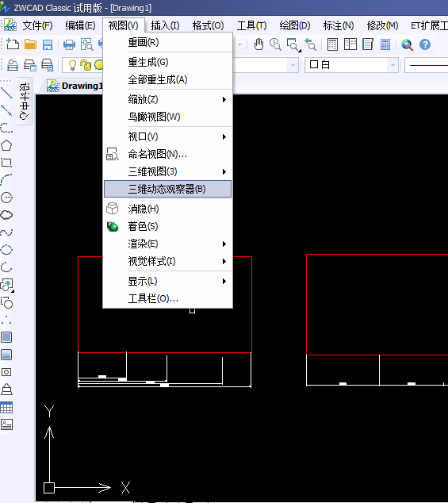
Task: Select the Polygon tool
Action: [6, 146]
